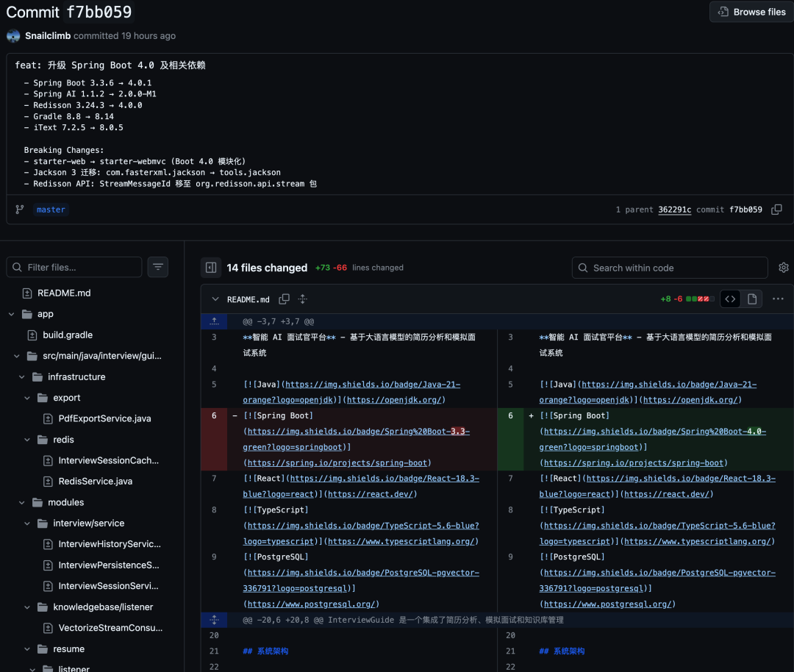Collapse the README.md diff section

[x=215, y=299]
